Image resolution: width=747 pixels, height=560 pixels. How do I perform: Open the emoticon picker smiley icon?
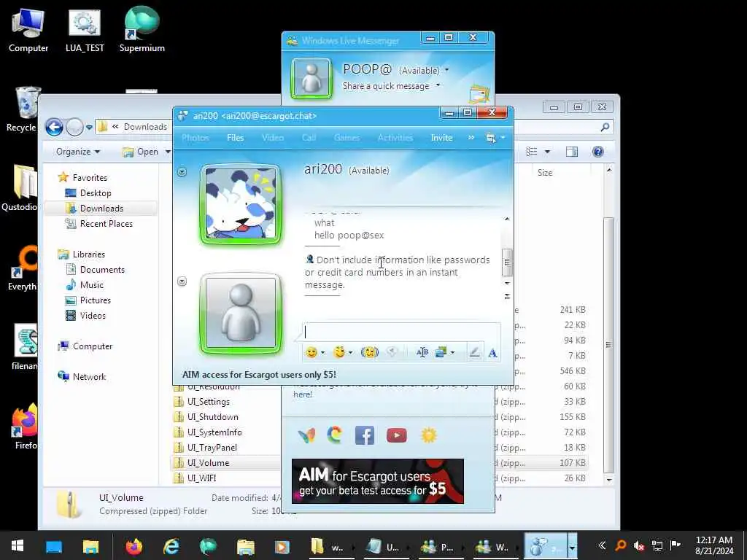311,352
